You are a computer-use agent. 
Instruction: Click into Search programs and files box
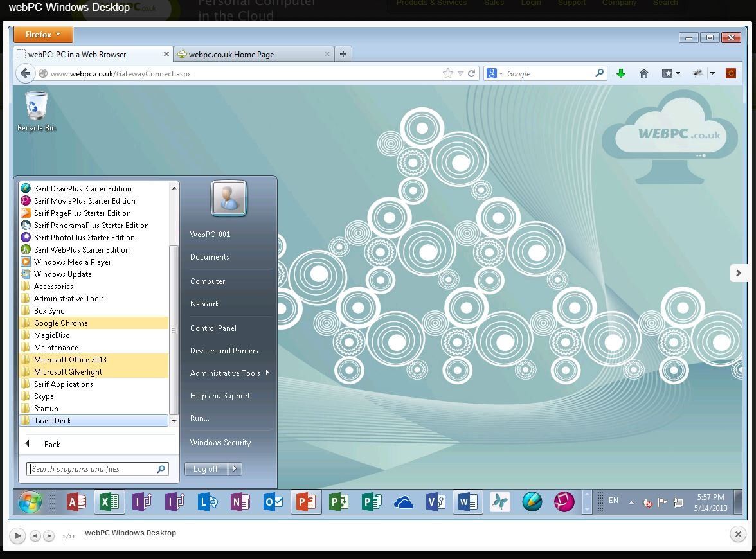[98, 469]
